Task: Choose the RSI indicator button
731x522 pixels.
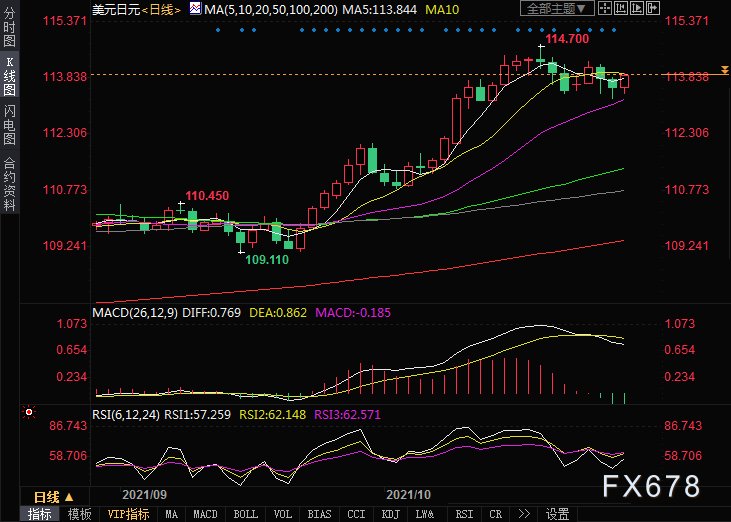Action: (x=464, y=514)
